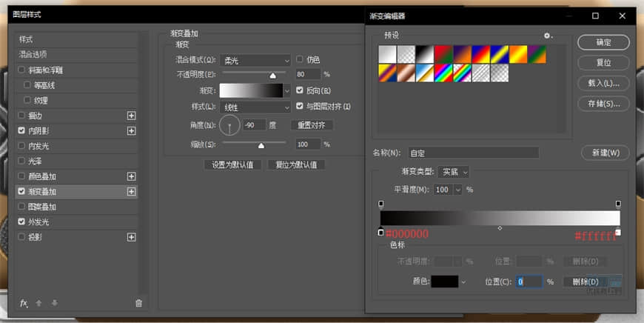
Task: Click the 不透明度 slider handle
Action: pyautogui.click(x=272, y=76)
